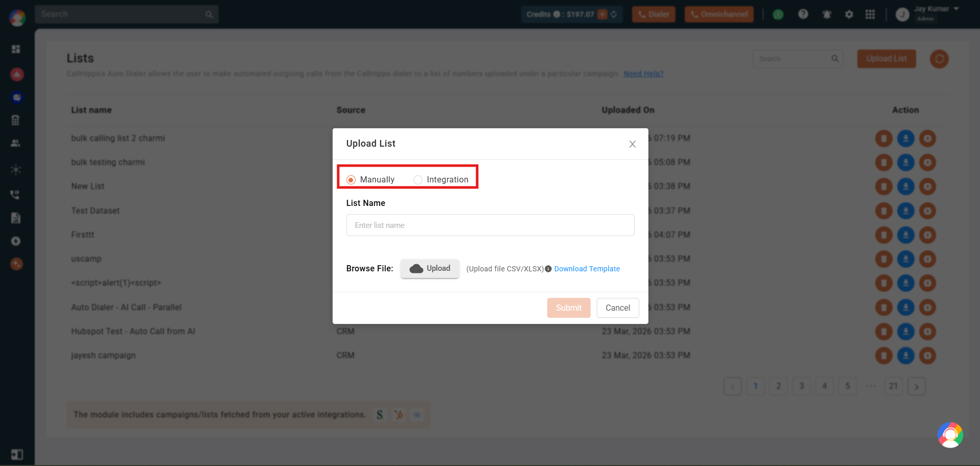Viewport: 980px width, 466px height.
Task: Select the Integration radio option
Action: [x=418, y=180]
